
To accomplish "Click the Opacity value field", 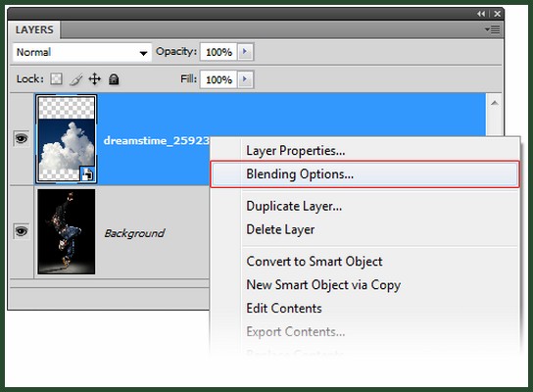I will click(218, 52).
